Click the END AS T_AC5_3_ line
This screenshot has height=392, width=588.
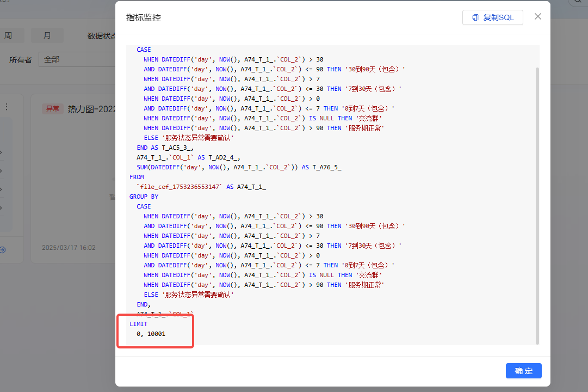[x=165, y=148]
